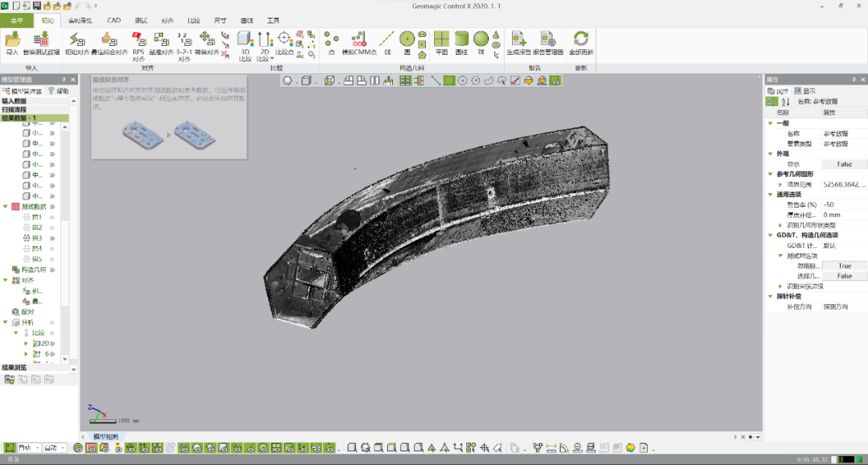Click the 基准对齐 button
This screenshot has height=465, width=868.
[x=162, y=43]
